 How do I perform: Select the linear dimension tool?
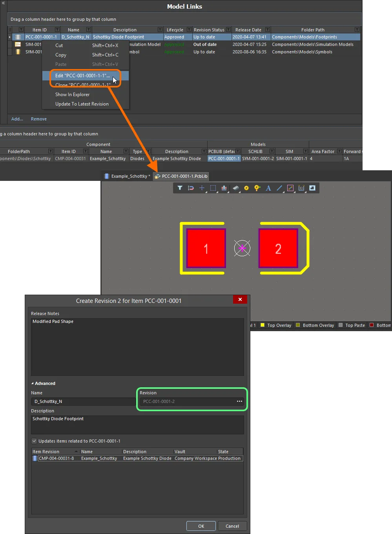[301, 188]
